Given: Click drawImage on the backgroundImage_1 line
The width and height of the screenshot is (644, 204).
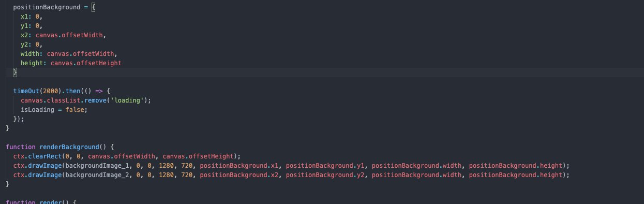Looking at the screenshot, I should (x=45, y=165).
